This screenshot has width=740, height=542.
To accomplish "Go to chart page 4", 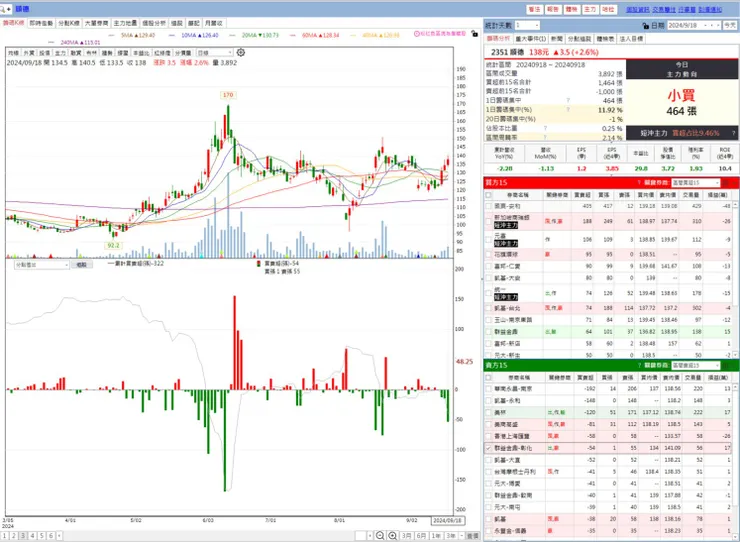I will coord(32,535).
